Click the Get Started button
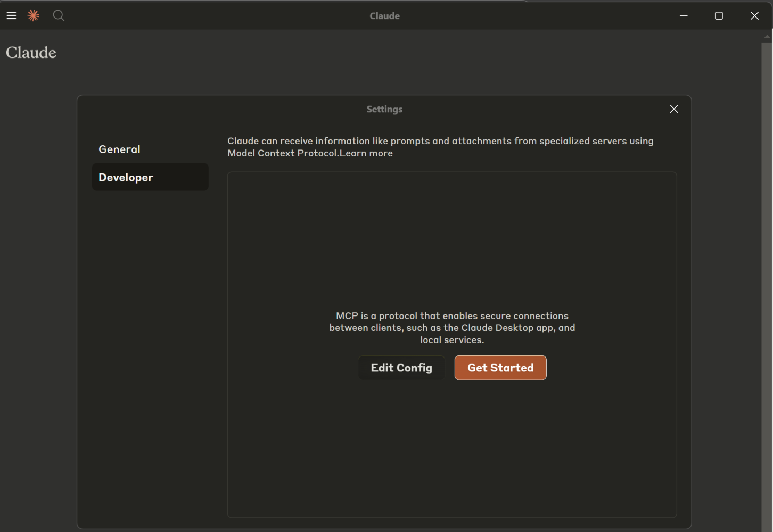Image resolution: width=773 pixels, height=532 pixels. [x=500, y=368]
